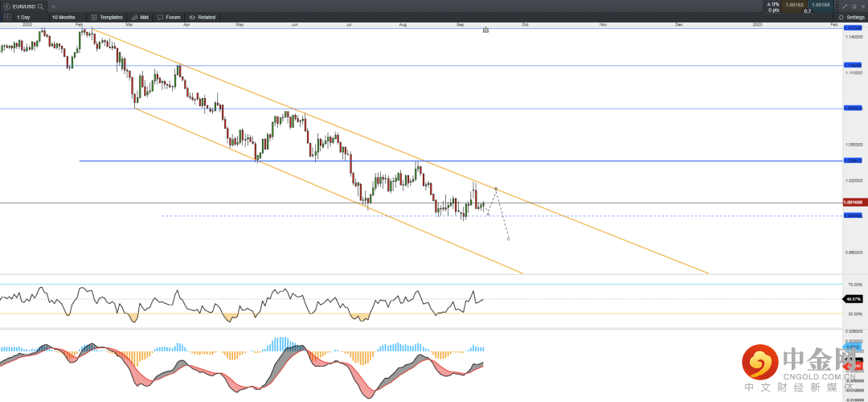The height and width of the screenshot is (402, 868).
Task: Click point C of the projected path
Action: click(508, 239)
